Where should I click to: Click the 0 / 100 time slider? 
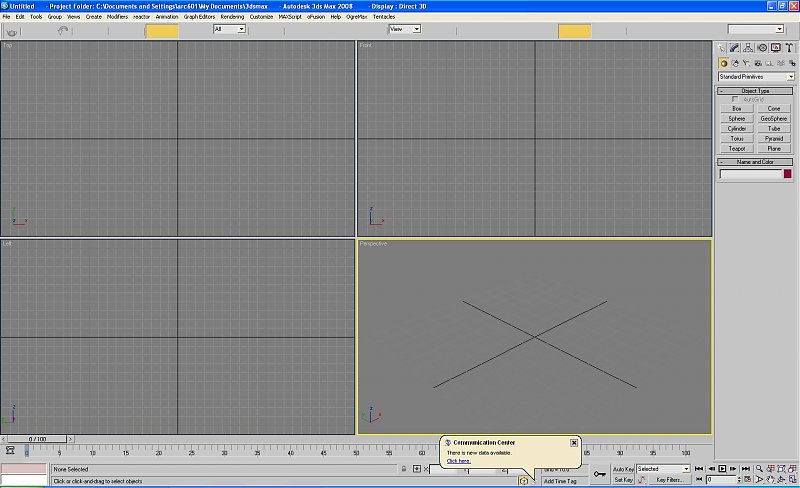click(x=37, y=439)
